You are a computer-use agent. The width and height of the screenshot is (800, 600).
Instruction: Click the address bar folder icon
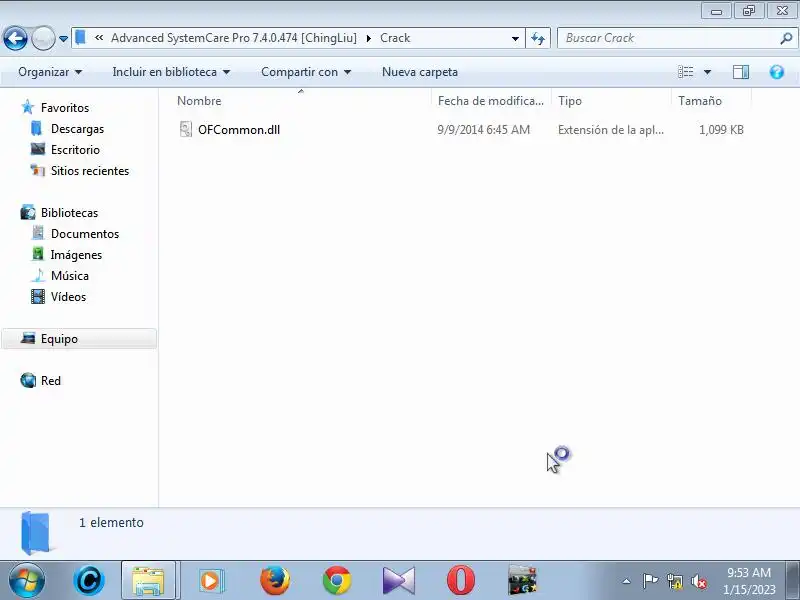(x=81, y=38)
